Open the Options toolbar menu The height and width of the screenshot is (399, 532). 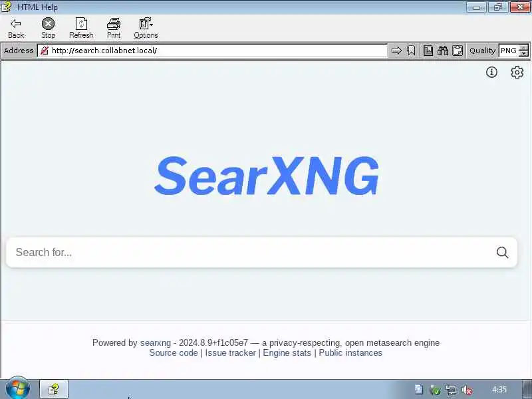point(146,28)
